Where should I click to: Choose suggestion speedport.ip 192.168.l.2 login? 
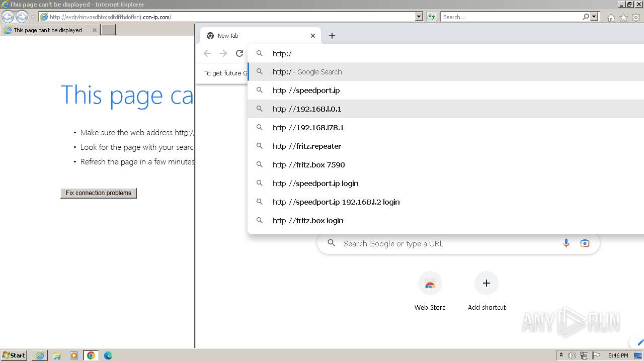[446, 202]
